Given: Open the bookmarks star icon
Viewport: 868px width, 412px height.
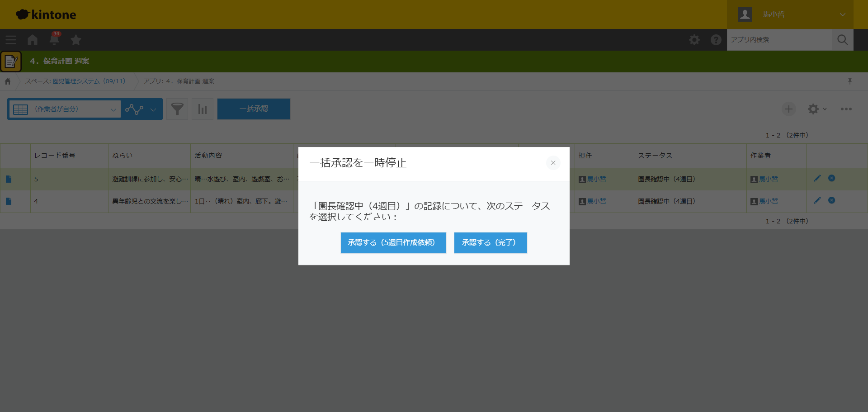Looking at the screenshot, I should coord(76,40).
